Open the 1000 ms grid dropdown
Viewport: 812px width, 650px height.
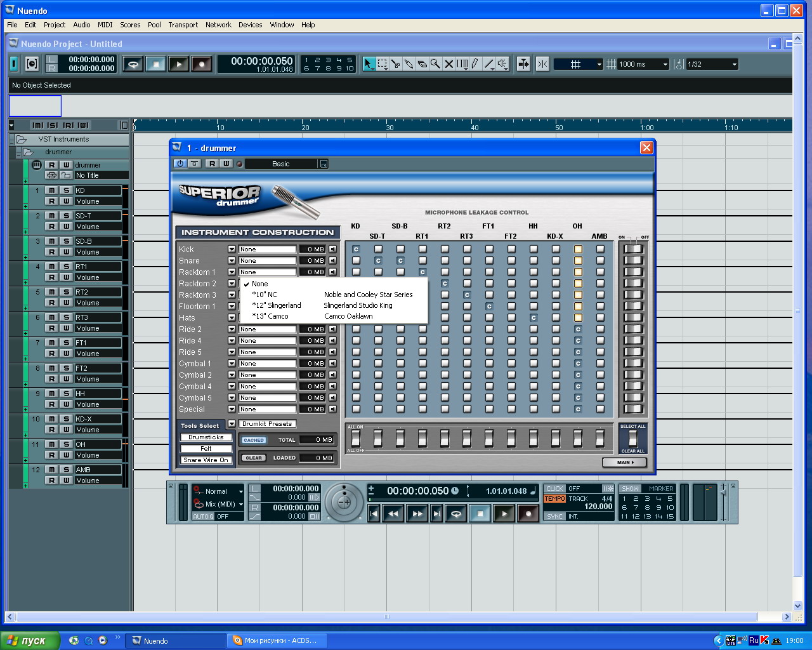point(665,64)
